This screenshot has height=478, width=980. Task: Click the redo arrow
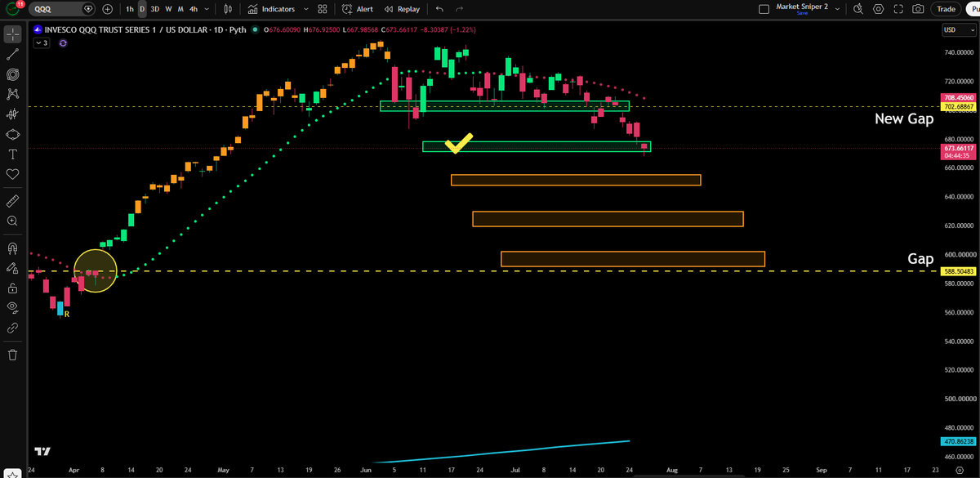[460, 9]
